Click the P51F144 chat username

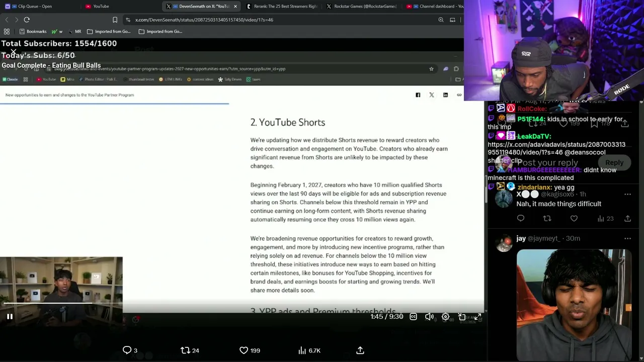click(x=531, y=119)
